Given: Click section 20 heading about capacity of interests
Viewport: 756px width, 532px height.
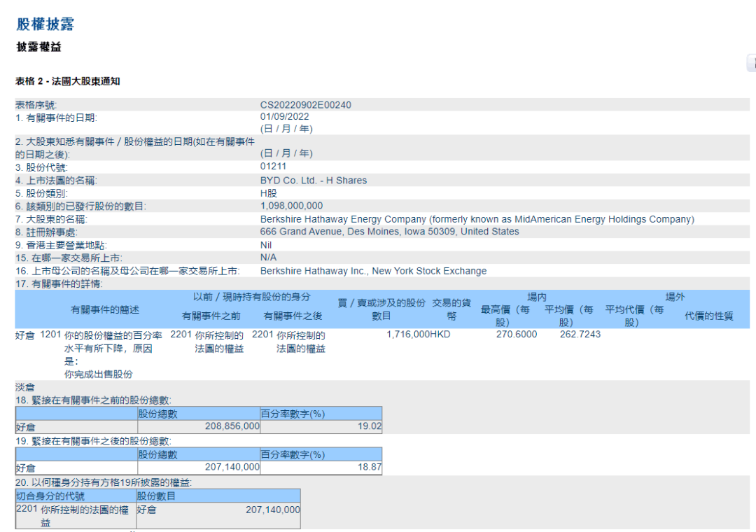Looking at the screenshot, I should point(104,483).
